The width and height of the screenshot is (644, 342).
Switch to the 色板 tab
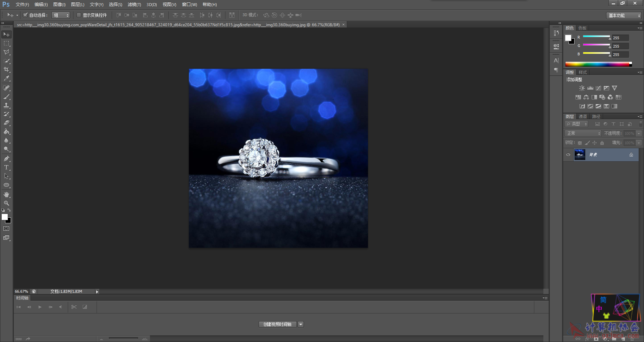(583, 28)
